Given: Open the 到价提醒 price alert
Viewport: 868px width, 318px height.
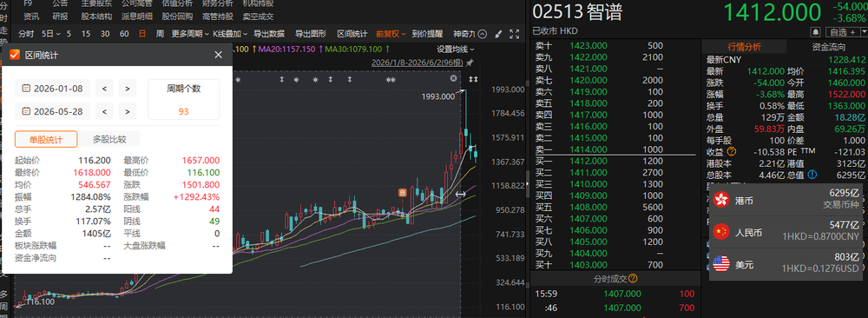Looking at the screenshot, I should 427,34.
